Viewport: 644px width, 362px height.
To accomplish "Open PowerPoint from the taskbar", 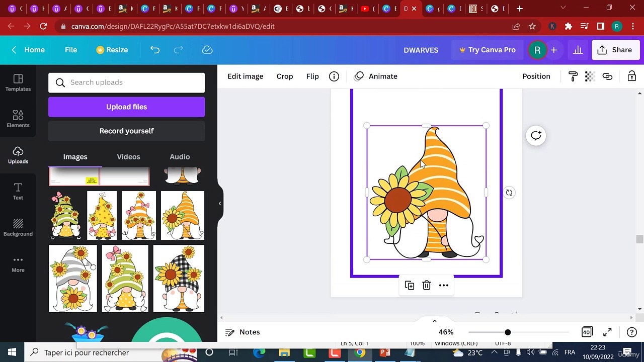I will coord(385,352).
